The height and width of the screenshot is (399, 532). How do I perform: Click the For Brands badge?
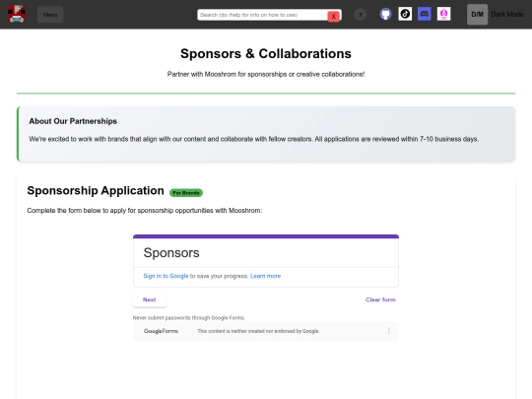[x=186, y=193]
